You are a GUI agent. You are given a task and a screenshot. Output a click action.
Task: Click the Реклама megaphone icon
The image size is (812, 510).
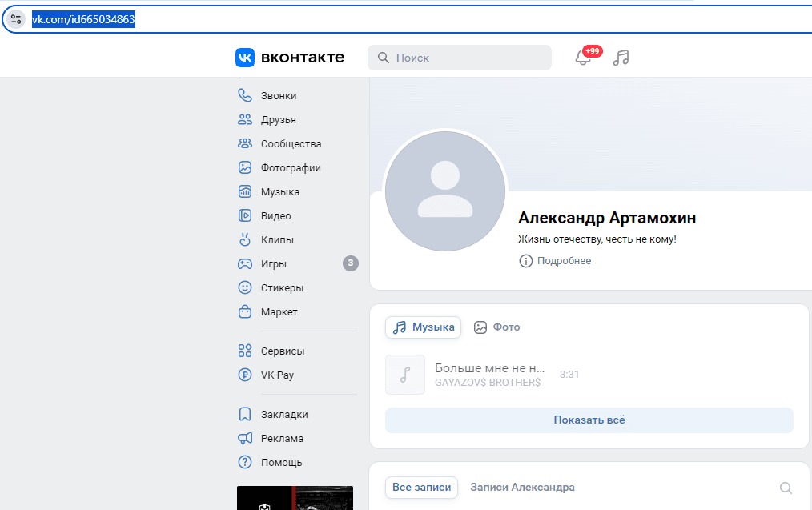[245, 438]
